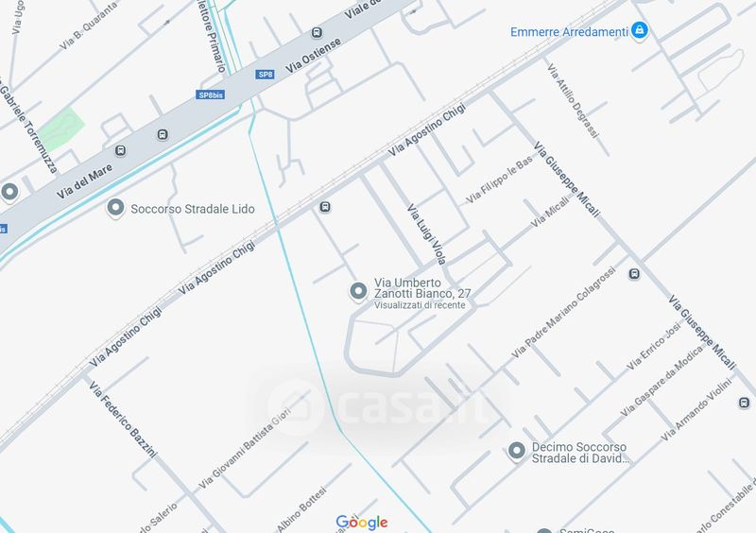Open the Soccorso Stradale Lido label
The height and width of the screenshot is (533, 756).
coord(193,209)
